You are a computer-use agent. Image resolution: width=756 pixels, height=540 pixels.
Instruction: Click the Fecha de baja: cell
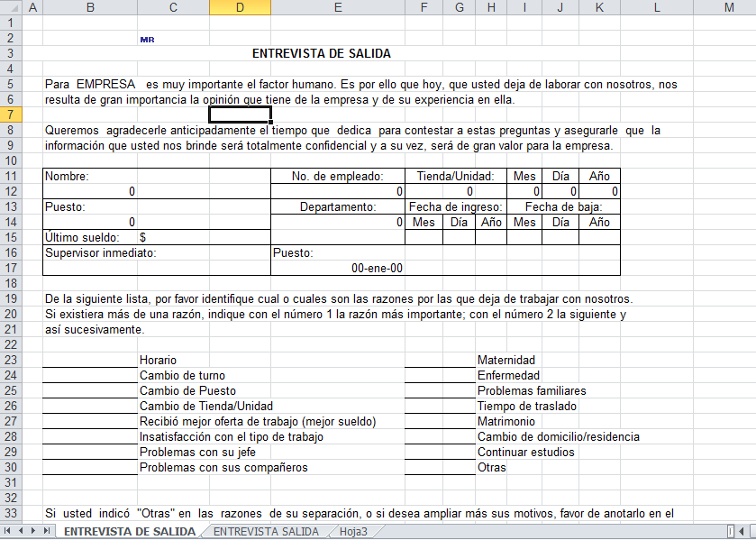(x=564, y=207)
